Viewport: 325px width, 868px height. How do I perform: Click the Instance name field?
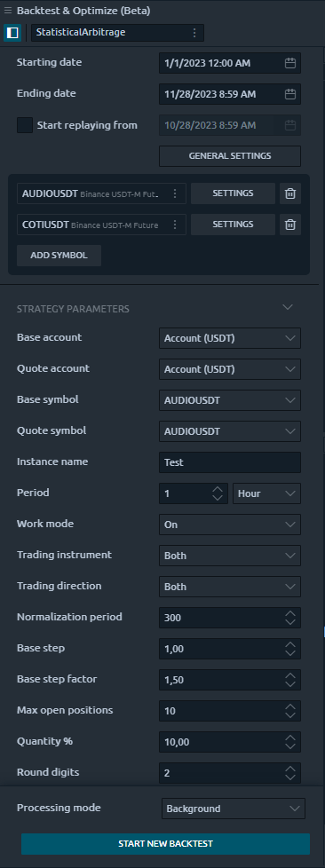(x=230, y=462)
